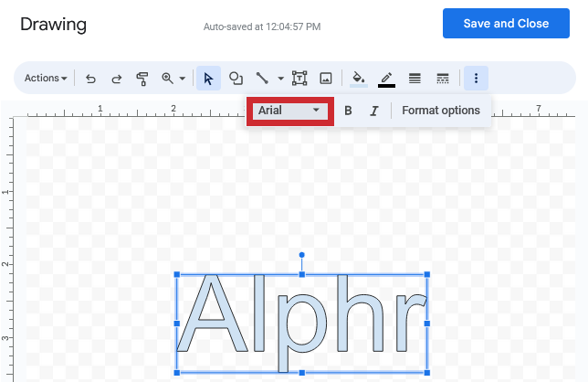Select the Line tool
Screen dimensions: 588x382
point(262,78)
